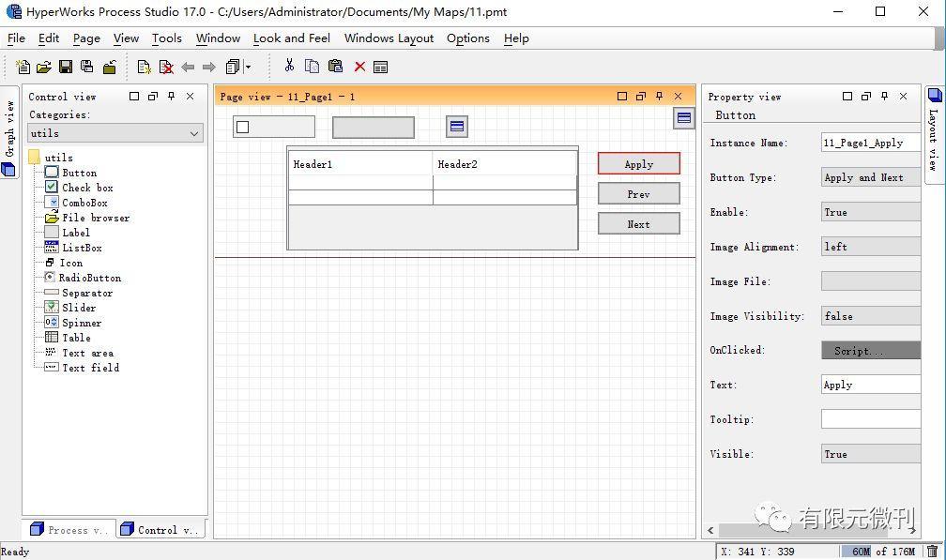Viewport: 946px width, 560px height.
Task: Click the empty Tooltip input field
Action: (871, 419)
